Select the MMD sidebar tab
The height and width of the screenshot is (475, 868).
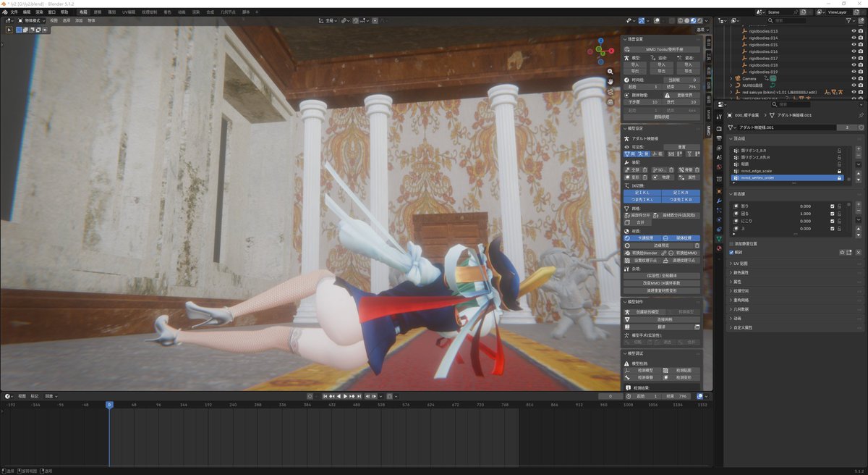[709, 131]
